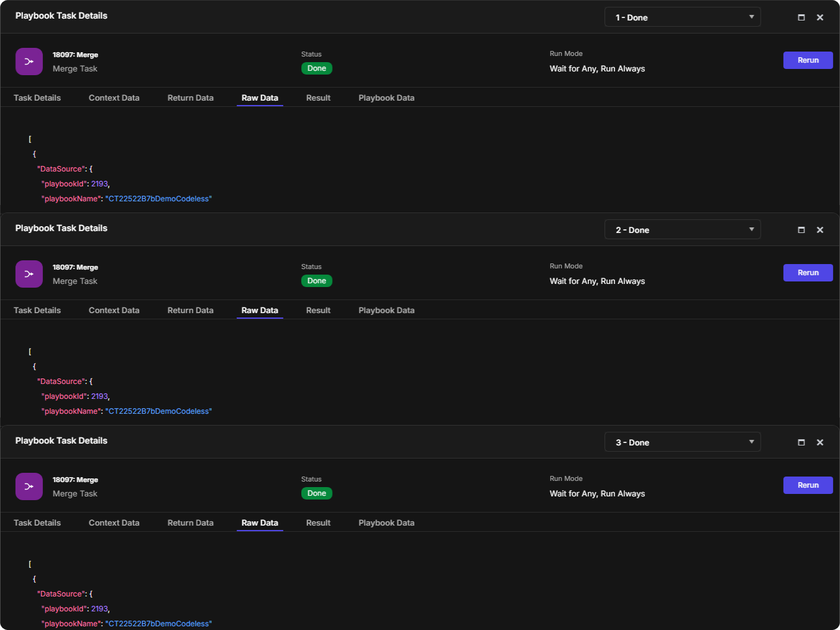Switch to Task Details tab in 2 - Done panel
This screenshot has height=630, width=840.
(x=37, y=311)
